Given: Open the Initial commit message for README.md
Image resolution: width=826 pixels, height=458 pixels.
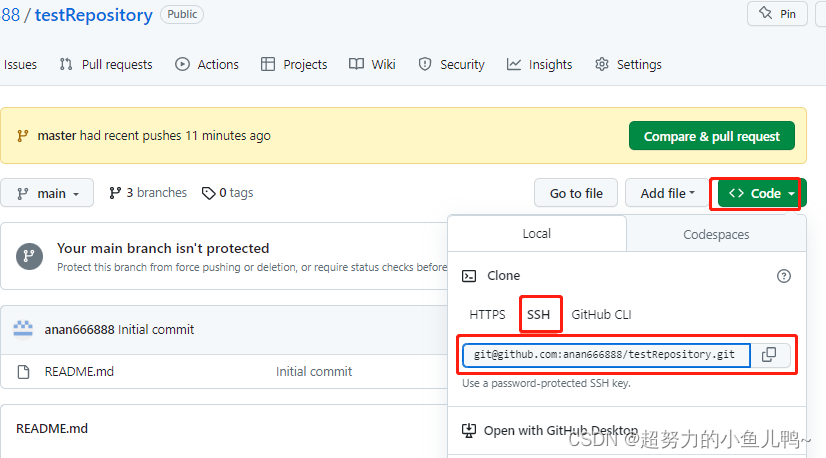Looking at the screenshot, I should pyautogui.click(x=314, y=372).
